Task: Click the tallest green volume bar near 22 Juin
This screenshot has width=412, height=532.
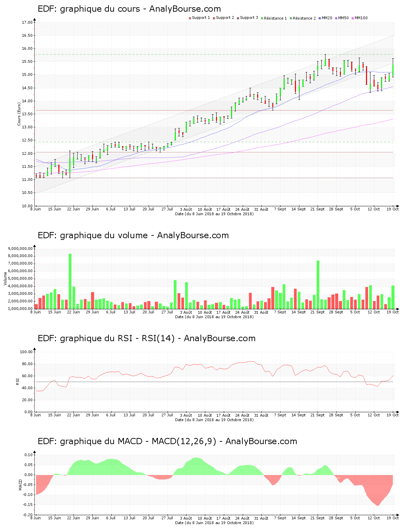Action: (70, 281)
